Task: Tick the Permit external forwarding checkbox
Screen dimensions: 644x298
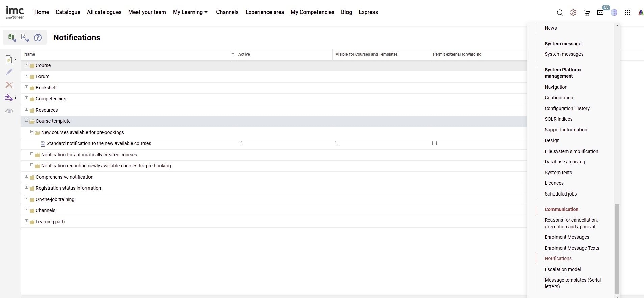Action: pos(434,143)
